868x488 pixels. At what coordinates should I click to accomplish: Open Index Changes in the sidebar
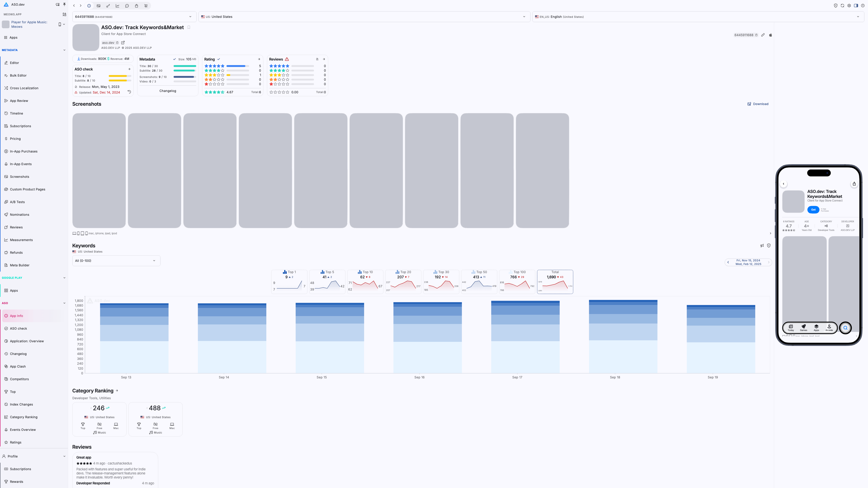34,404
